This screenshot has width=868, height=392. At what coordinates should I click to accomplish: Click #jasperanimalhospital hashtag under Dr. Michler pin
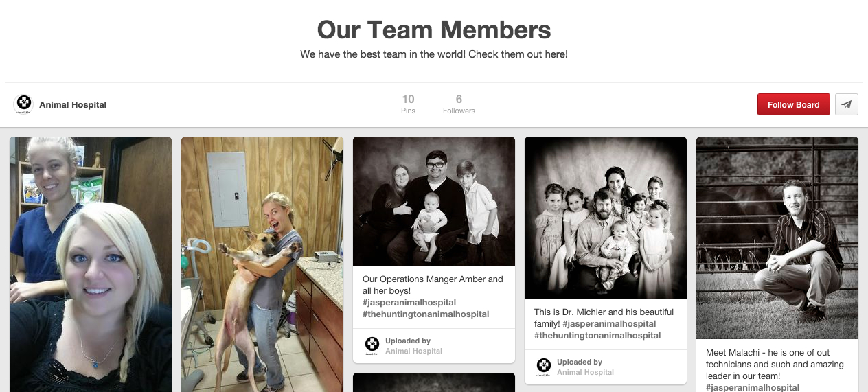point(609,323)
